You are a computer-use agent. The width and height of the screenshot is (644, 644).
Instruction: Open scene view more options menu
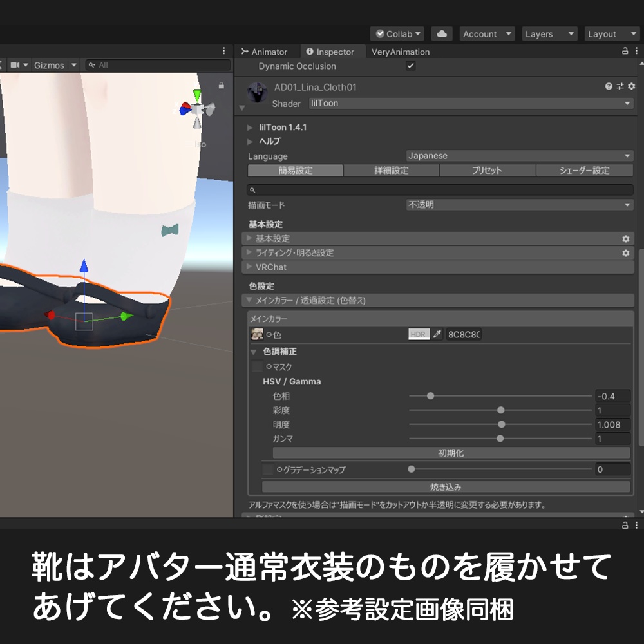click(224, 50)
